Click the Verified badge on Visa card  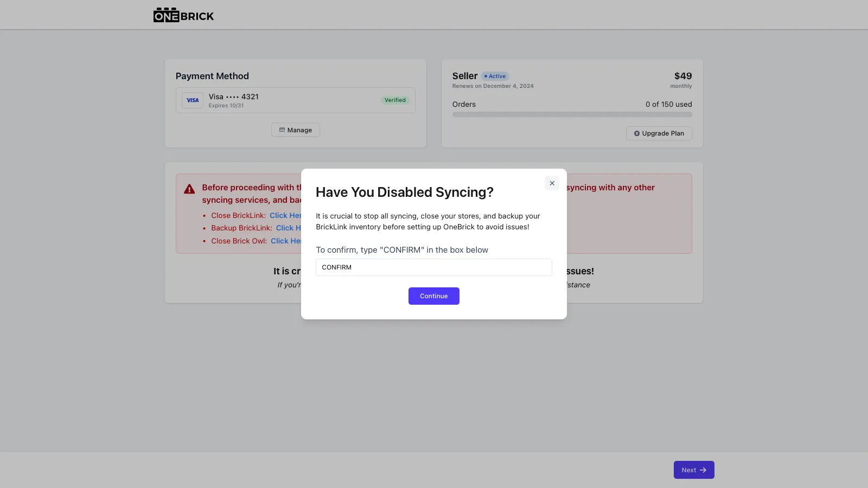(x=395, y=100)
